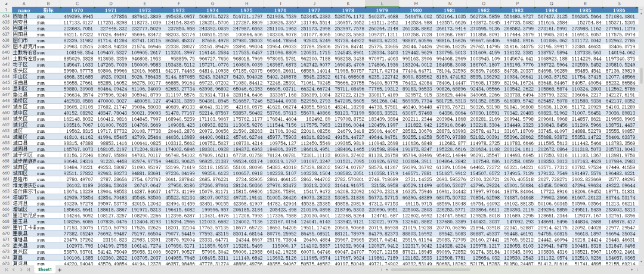Select the value '469399.8945'
This screenshot has width=644, height=274.
pyautogui.click(x=77, y=17)
